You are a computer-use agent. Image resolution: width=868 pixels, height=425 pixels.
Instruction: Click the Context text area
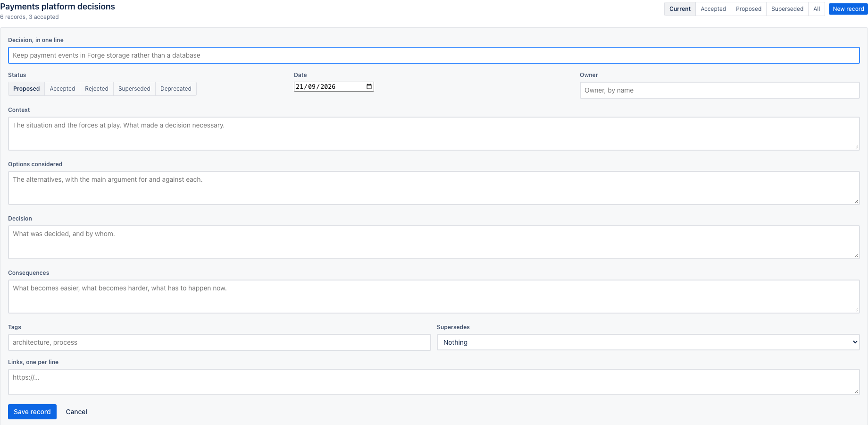[x=434, y=134]
